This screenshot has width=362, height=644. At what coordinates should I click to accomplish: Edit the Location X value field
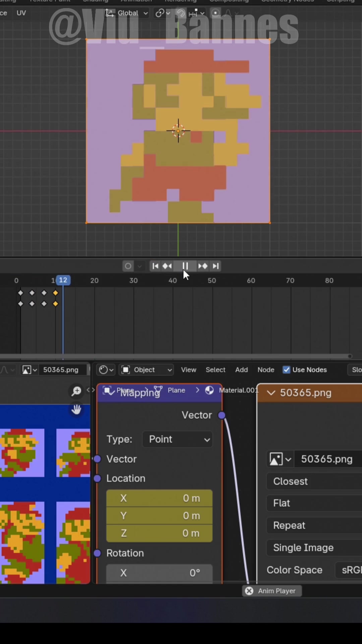point(159,498)
